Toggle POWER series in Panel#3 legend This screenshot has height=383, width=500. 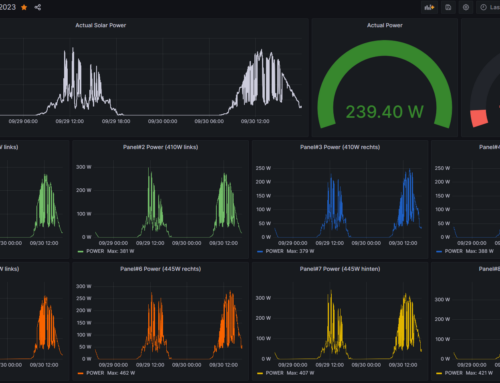click(275, 251)
